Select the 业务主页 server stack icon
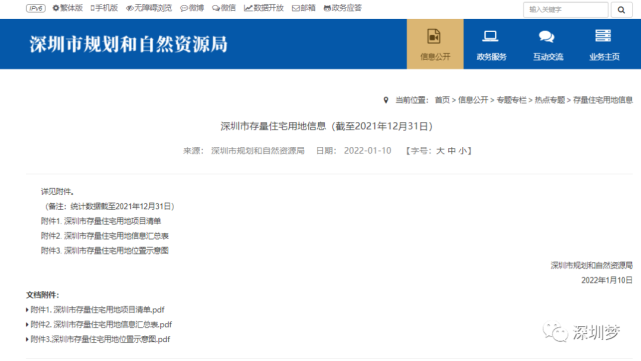This screenshot has height=361, width=641. tap(603, 36)
